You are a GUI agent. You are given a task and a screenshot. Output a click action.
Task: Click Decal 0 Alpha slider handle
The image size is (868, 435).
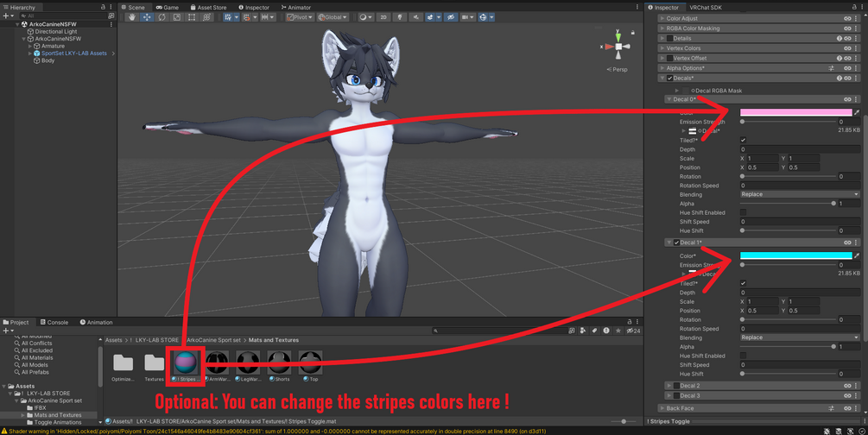[x=833, y=204]
